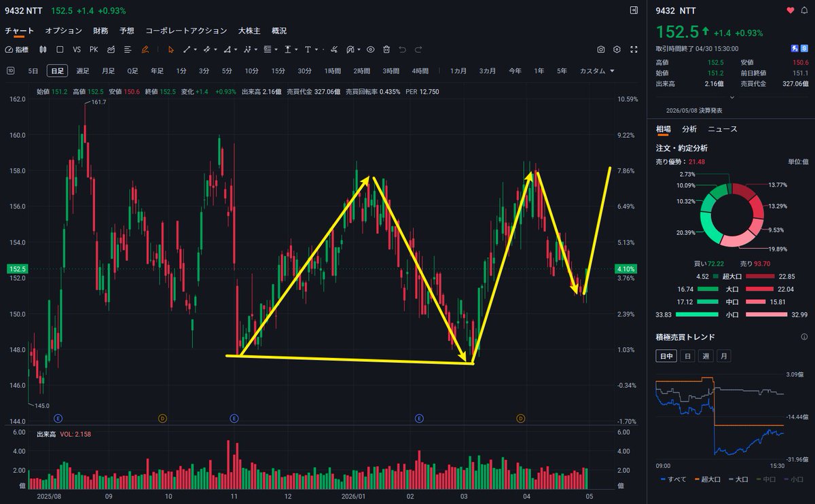
Task: Open the 指標 indicators button
Action: pos(17,50)
